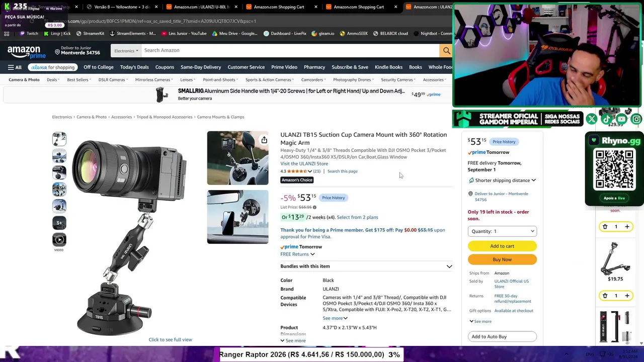Open the Twitch bookmark
The image size is (644, 362).
pyautogui.click(x=29, y=34)
